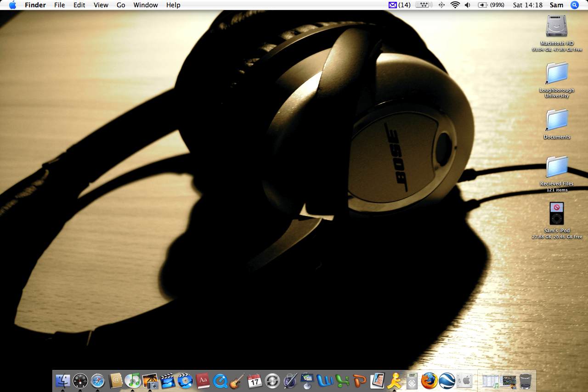Open the AirPort Wi-Fi menu
The width and height of the screenshot is (588, 392).
pos(455,5)
